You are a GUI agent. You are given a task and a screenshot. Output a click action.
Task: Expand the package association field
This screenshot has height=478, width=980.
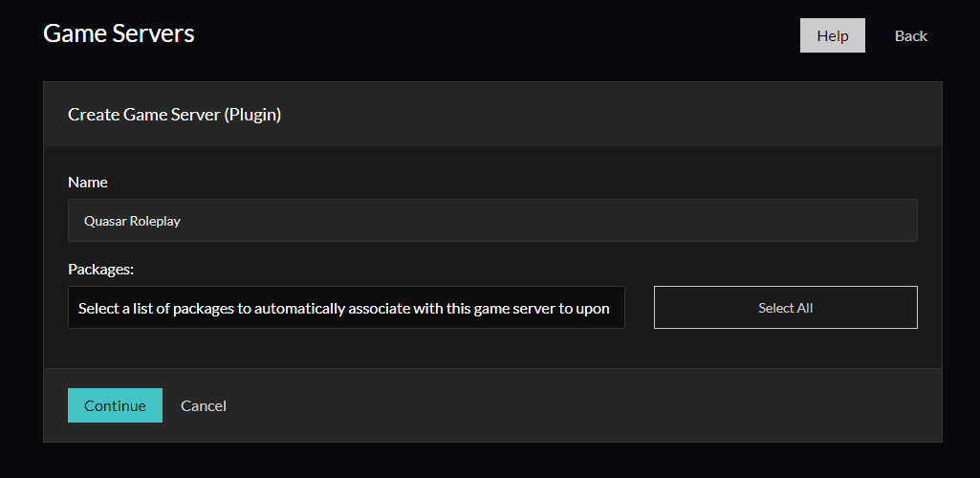click(346, 308)
